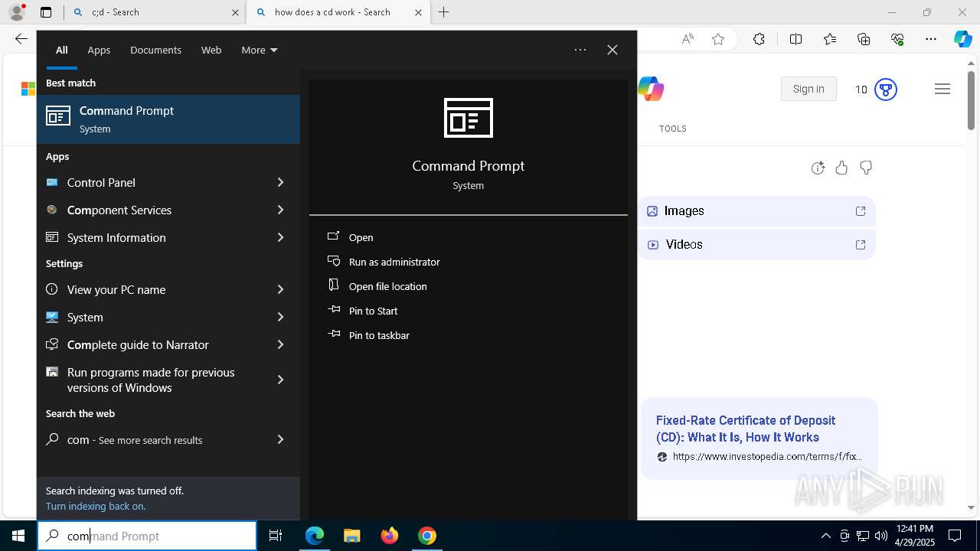Open a new browser tab
980x551 pixels.
click(x=444, y=12)
